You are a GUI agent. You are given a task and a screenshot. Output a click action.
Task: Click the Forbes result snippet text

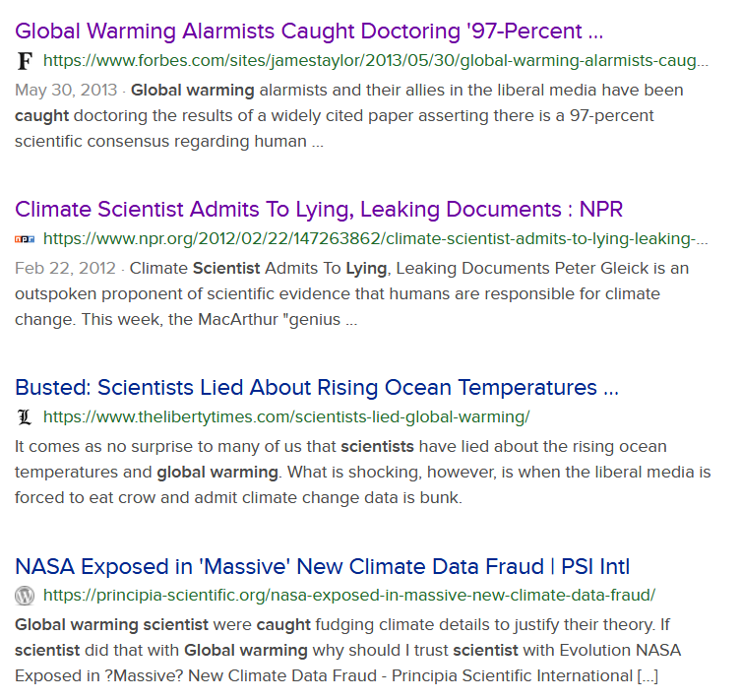click(x=348, y=116)
